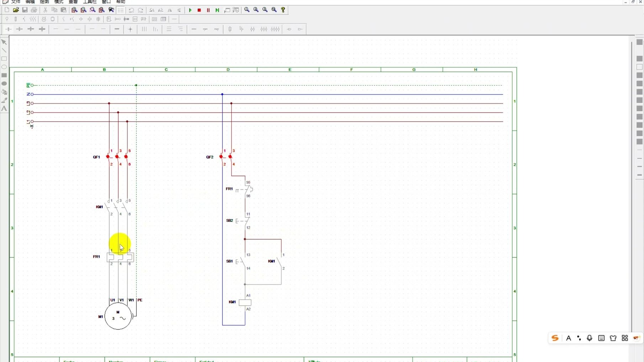
Task: Open the 文件 menu
Action: (16, 2)
